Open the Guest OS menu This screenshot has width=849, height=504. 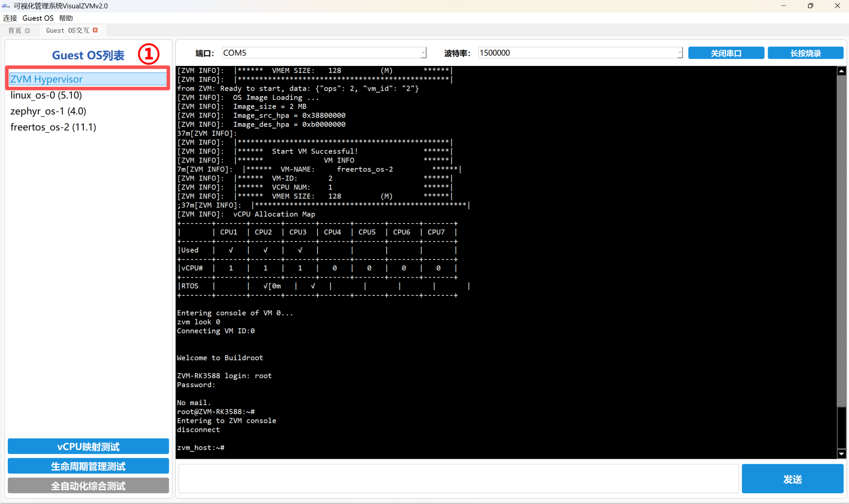tap(38, 18)
